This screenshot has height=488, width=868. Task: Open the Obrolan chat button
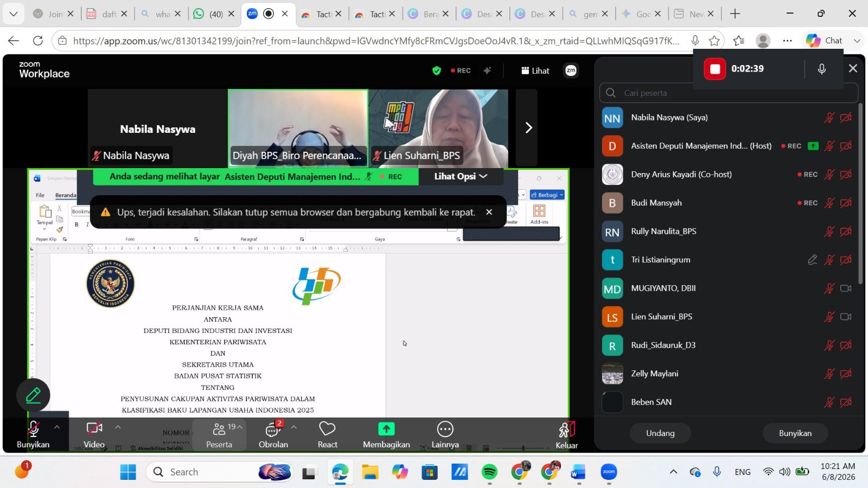[273, 435]
